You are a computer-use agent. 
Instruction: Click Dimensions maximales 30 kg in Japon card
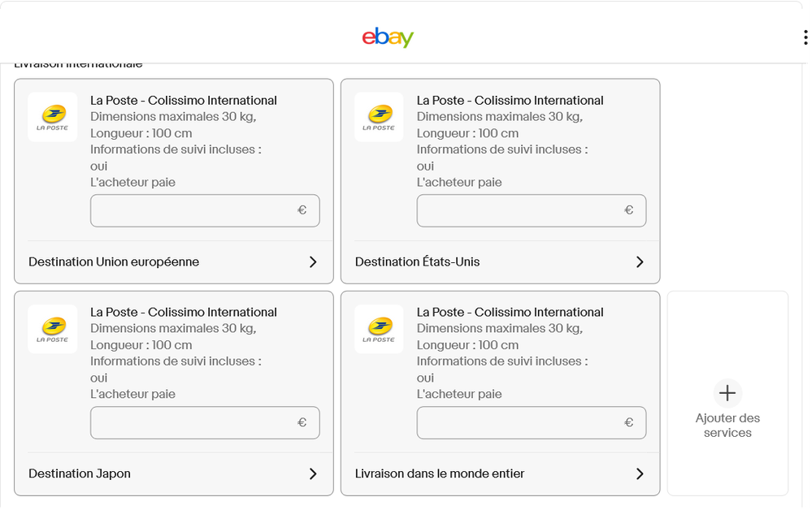click(x=173, y=328)
